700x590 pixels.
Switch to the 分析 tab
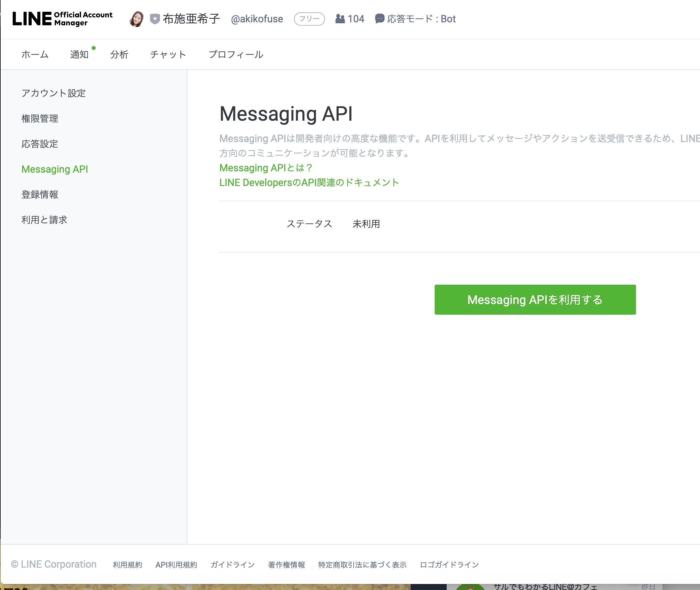[x=119, y=55]
